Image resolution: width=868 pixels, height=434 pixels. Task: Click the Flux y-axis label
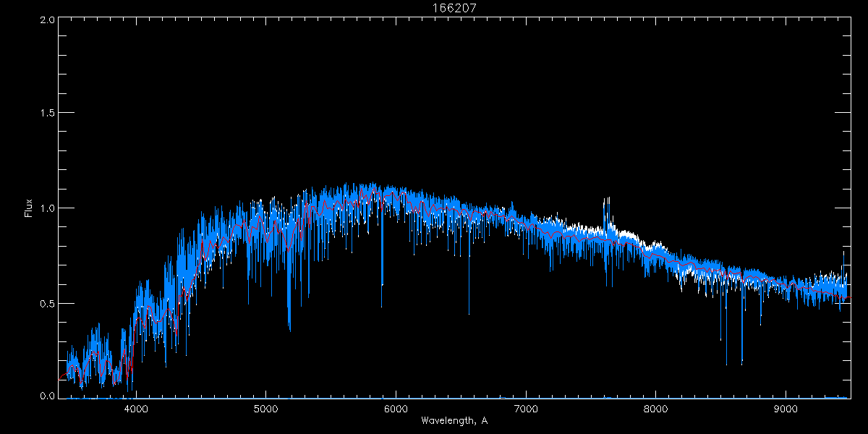29,208
